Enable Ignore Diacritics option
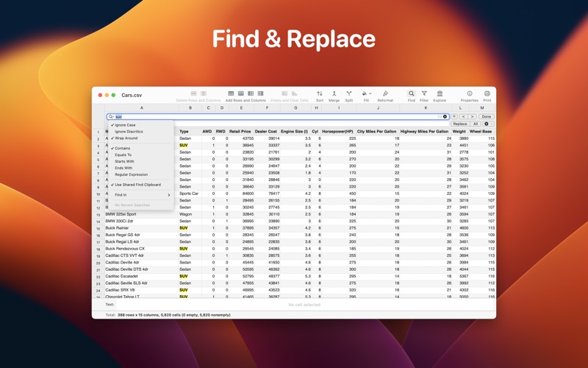Image resolution: width=588 pixels, height=368 pixels. pyautogui.click(x=141, y=132)
